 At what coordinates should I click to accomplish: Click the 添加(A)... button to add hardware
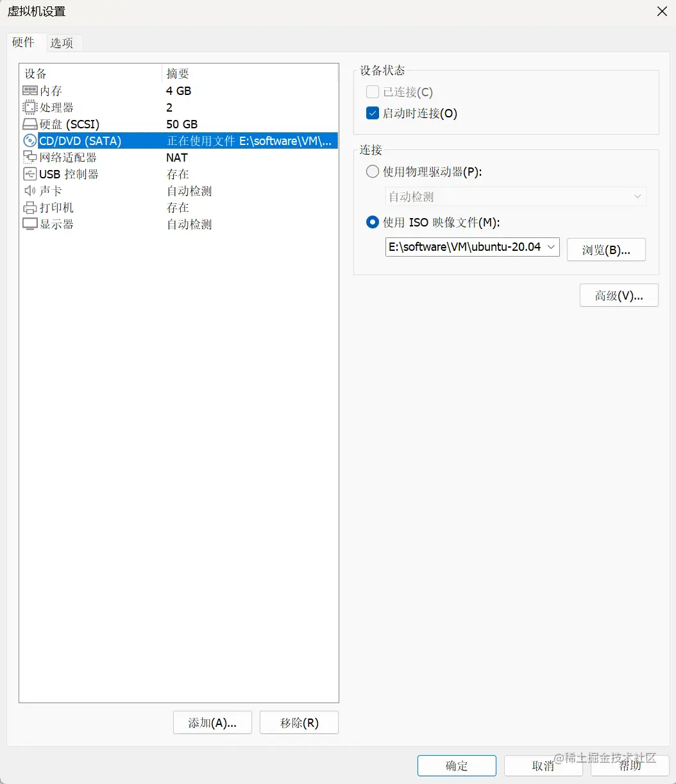pyautogui.click(x=212, y=722)
